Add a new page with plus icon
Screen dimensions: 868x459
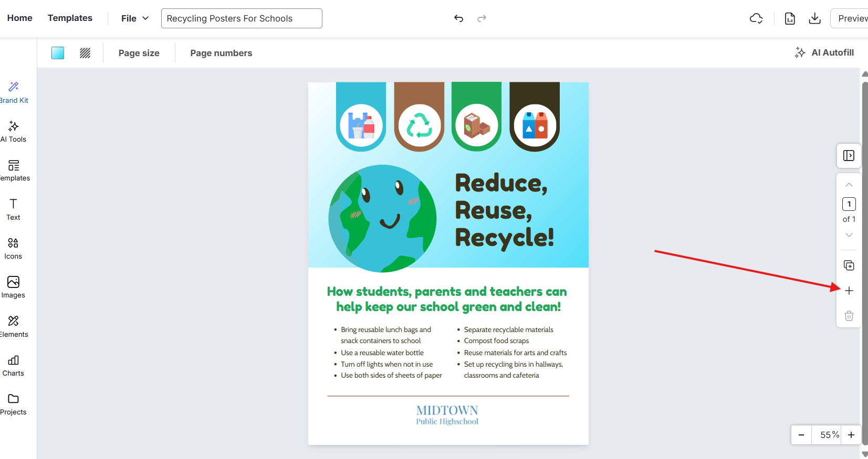849,291
